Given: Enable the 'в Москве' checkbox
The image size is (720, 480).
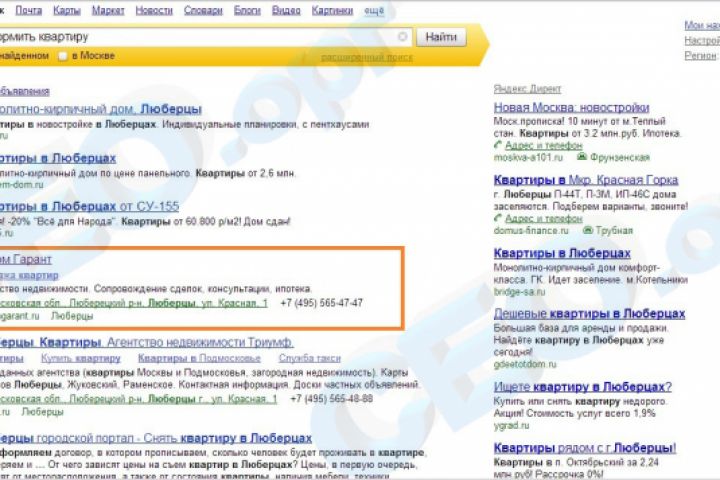Looking at the screenshot, I should tap(63, 56).
